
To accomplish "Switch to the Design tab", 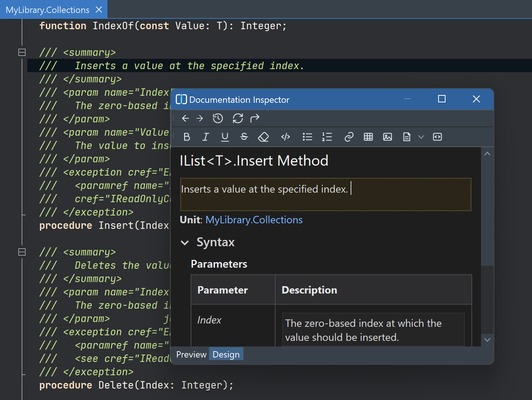I will tap(226, 355).
